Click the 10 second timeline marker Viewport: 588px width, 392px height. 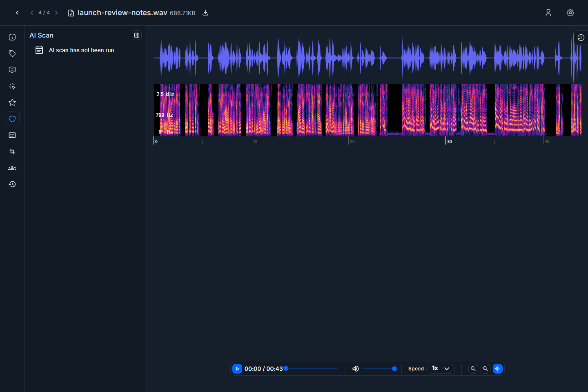255,141
